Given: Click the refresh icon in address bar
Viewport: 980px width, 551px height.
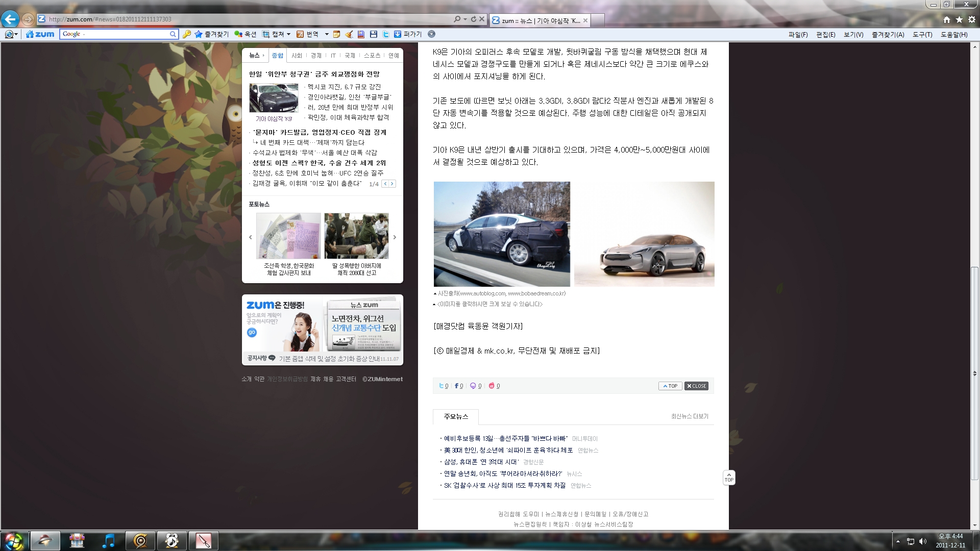Looking at the screenshot, I should (x=473, y=19).
